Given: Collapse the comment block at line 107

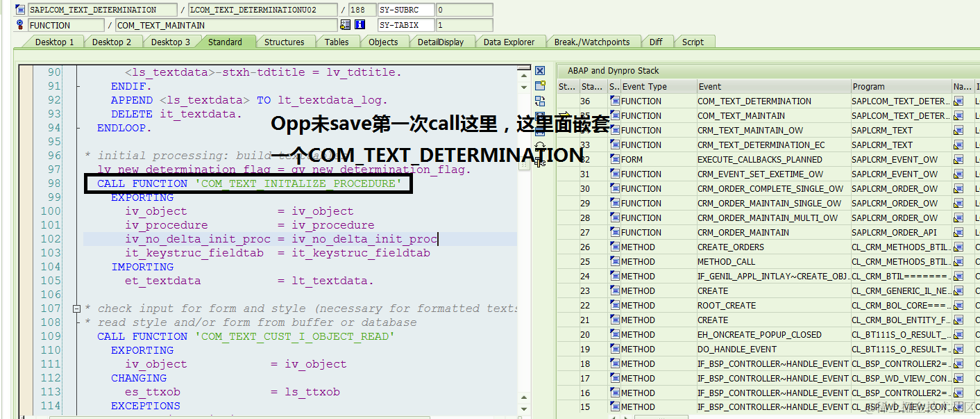Looking at the screenshot, I should (76, 309).
